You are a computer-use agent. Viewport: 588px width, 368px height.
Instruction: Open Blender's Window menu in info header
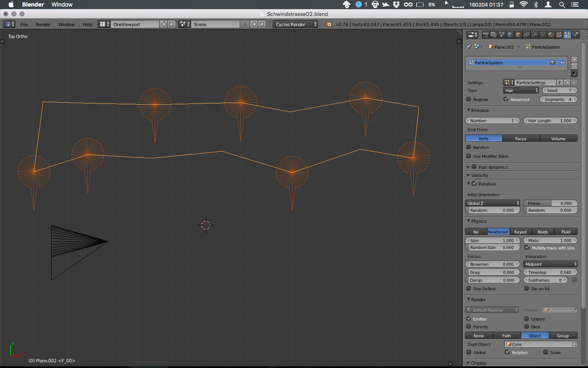pos(66,25)
